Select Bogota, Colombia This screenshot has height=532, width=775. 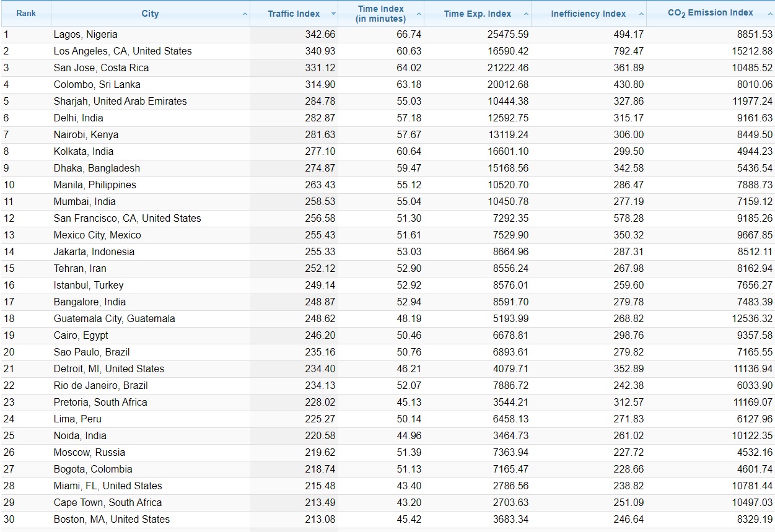pyautogui.click(x=93, y=469)
